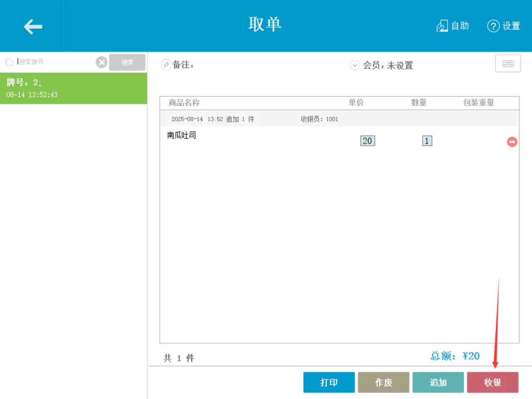Screen dimensions: 532x399
Task: Click the search magnifier icon
Action: [9, 62]
